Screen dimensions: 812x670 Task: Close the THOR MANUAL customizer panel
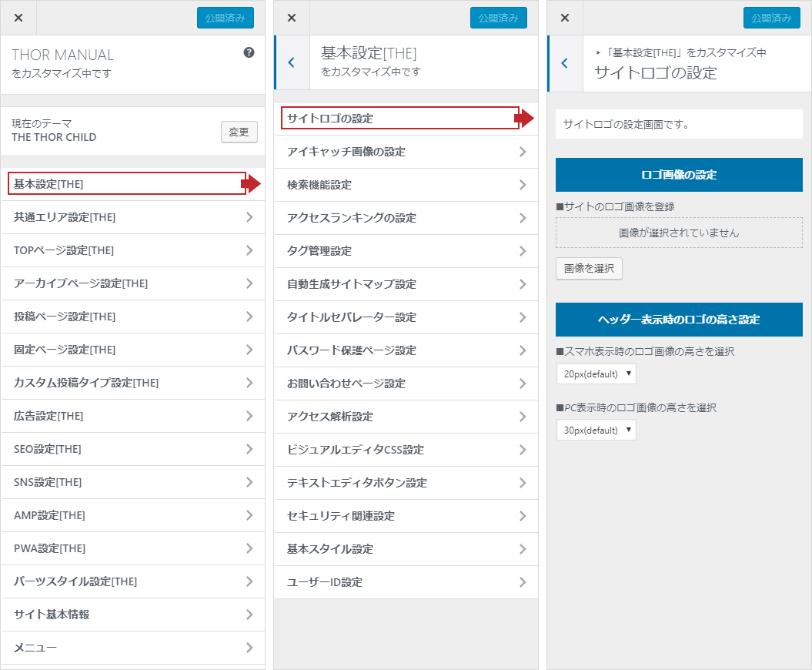[x=18, y=18]
